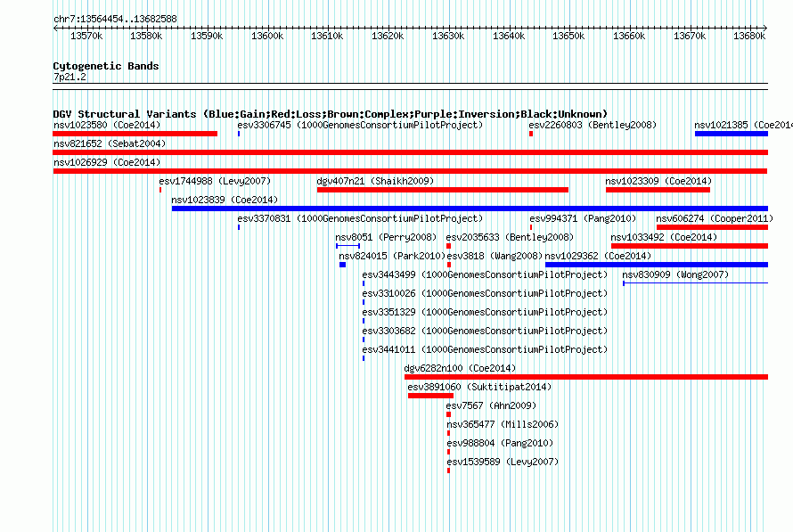The image size is (793, 532).
Task: Click the dgv407n21 (Shaikh2009) red bar
Action: coord(443,190)
